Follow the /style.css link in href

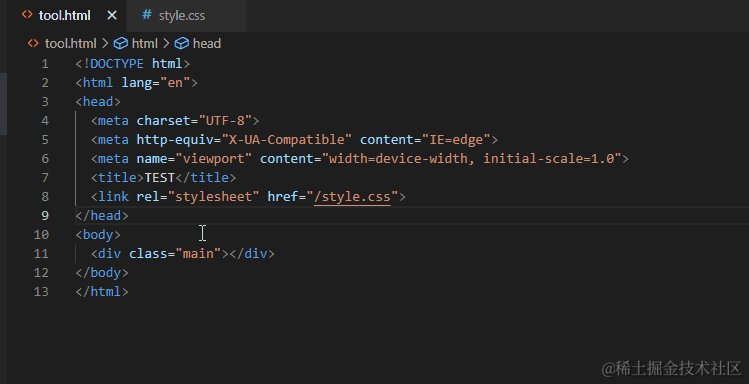pos(352,197)
